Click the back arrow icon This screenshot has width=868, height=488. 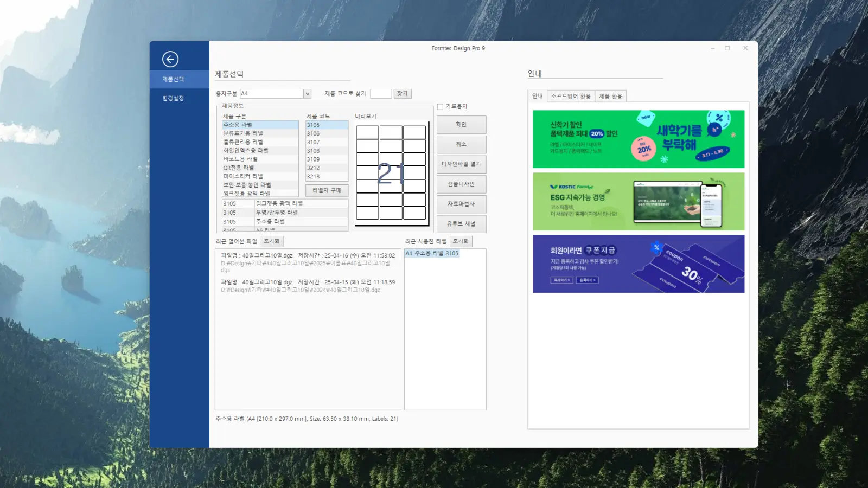coord(170,59)
